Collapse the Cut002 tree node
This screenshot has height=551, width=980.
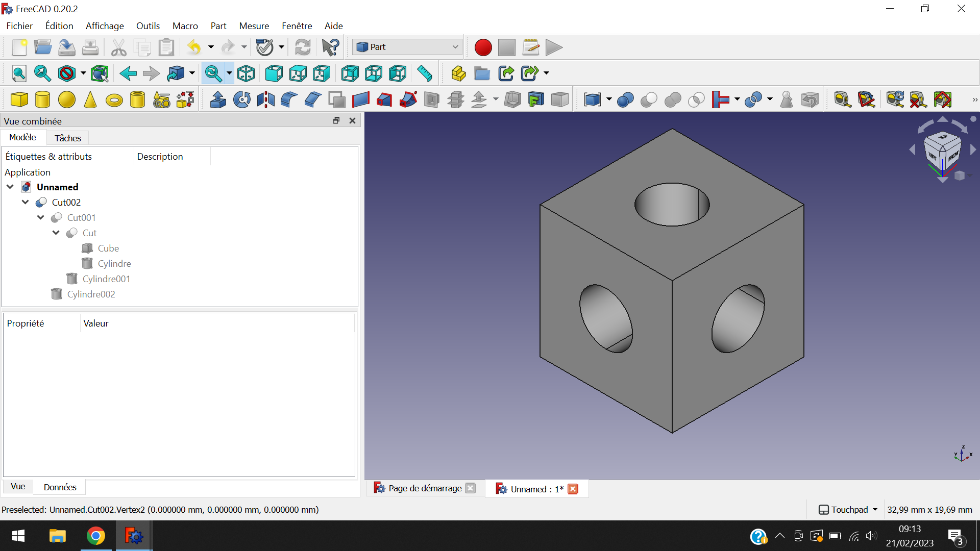tap(26, 202)
